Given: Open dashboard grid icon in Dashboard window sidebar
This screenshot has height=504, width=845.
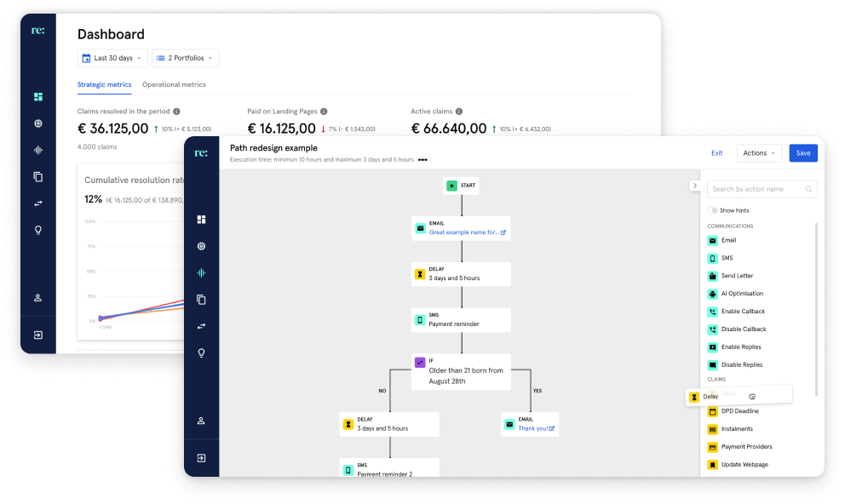Looking at the screenshot, I should tap(38, 97).
